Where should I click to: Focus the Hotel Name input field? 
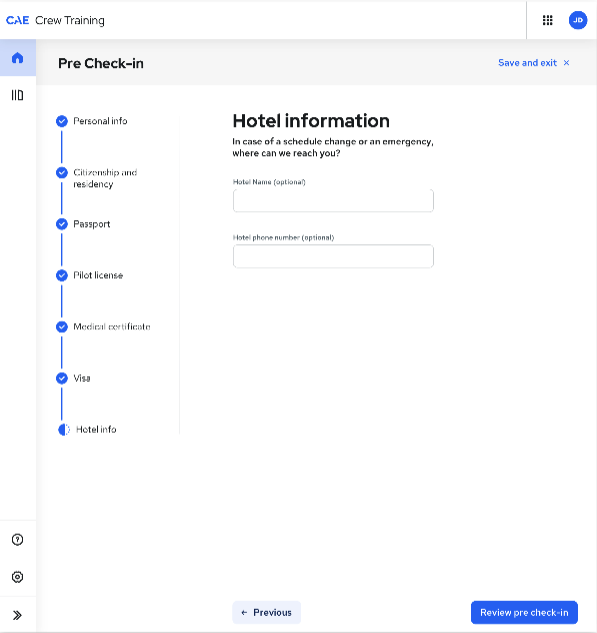coord(333,201)
